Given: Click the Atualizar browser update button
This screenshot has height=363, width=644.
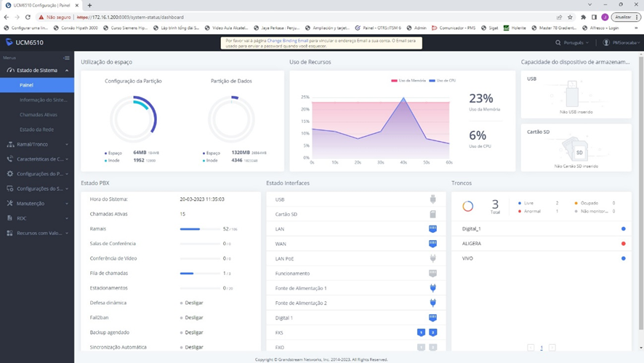Looking at the screenshot, I should click(x=624, y=17).
